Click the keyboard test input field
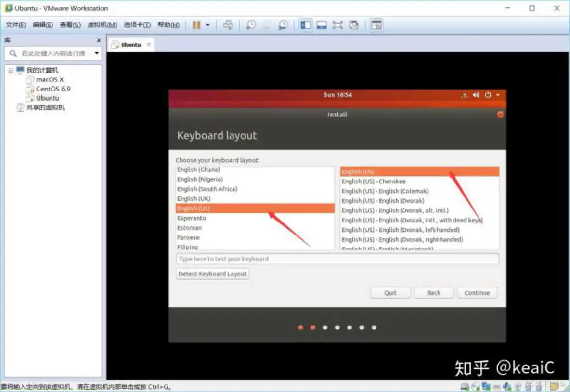Image resolution: width=570 pixels, height=392 pixels. (x=337, y=259)
